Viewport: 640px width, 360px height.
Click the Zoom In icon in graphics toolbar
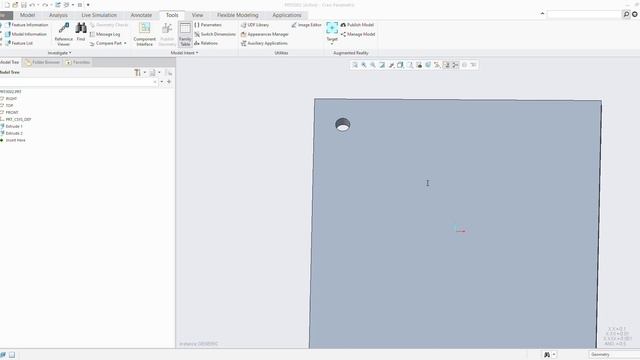point(364,65)
